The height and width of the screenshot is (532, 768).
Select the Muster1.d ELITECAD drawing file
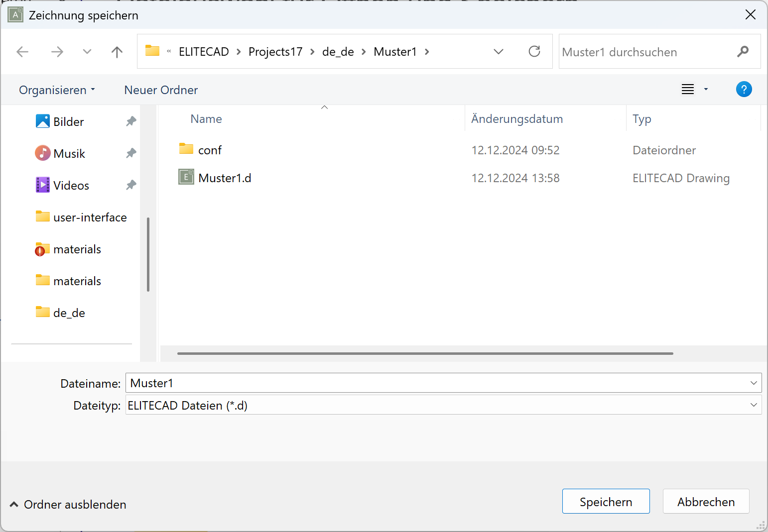[x=224, y=178]
